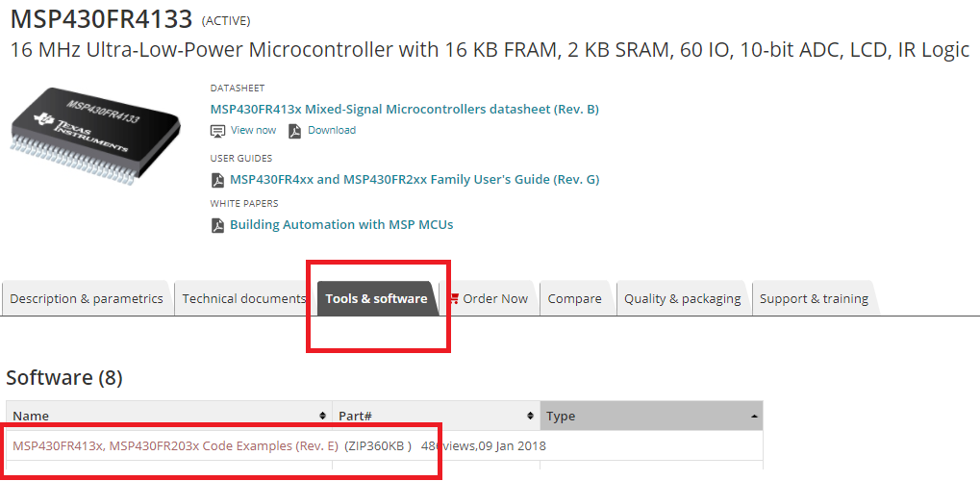The height and width of the screenshot is (481, 980).
Task: Click the View now monitor icon
Action: tap(217, 131)
